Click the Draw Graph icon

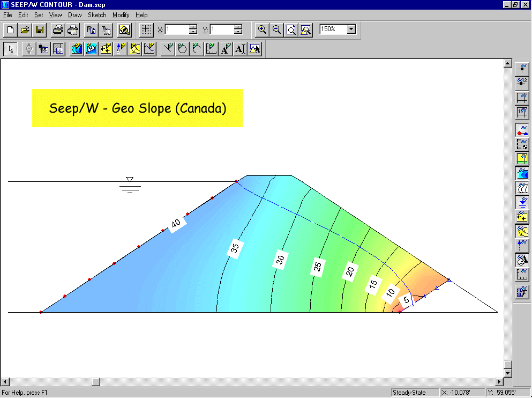tap(149, 49)
